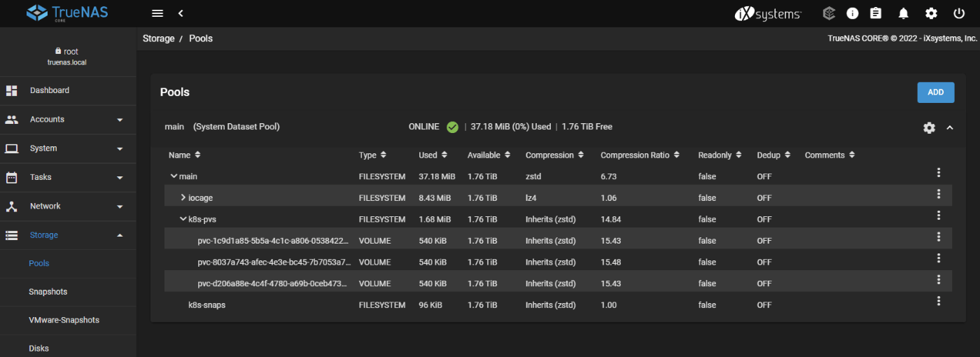This screenshot has height=357, width=980.
Task: Sort by the Name column header
Action: tap(185, 155)
